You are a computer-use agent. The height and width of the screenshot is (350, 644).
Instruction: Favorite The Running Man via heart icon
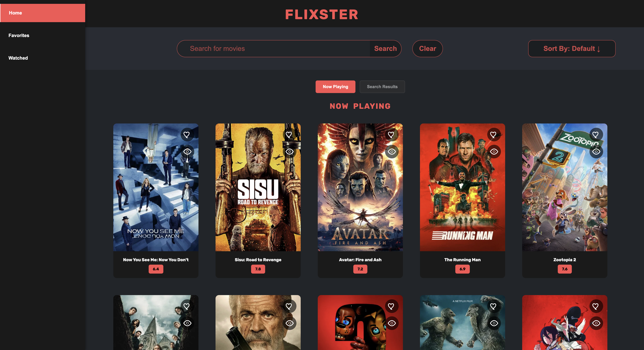[x=493, y=135]
